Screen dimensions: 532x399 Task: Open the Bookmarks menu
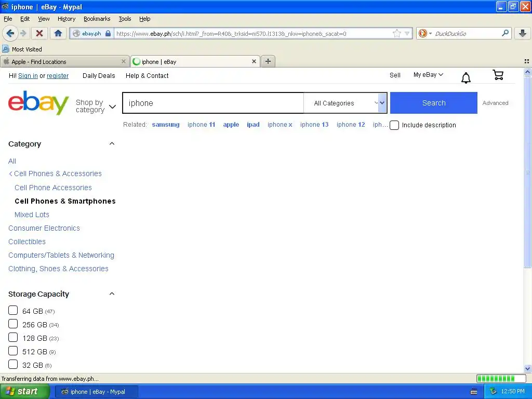coord(97,19)
